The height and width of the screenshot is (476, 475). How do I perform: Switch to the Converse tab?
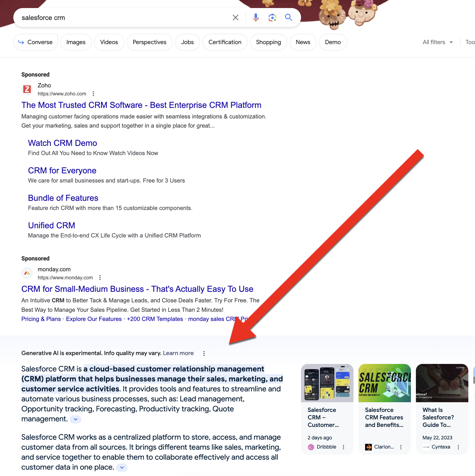35,42
